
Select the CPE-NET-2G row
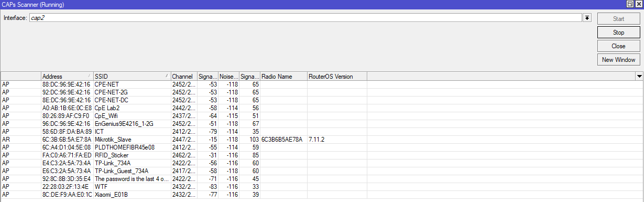point(322,92)
